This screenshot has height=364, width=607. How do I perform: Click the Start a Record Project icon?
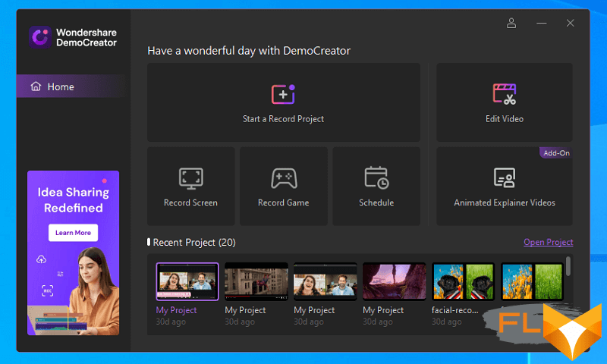[x=282, y=95]
